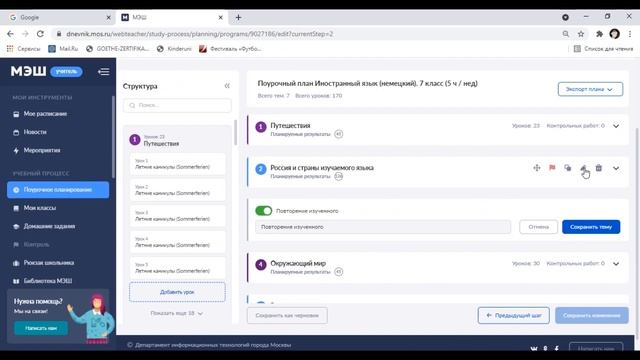Open Список для чтения in bookmarks bar

click(x=603, y=49)
